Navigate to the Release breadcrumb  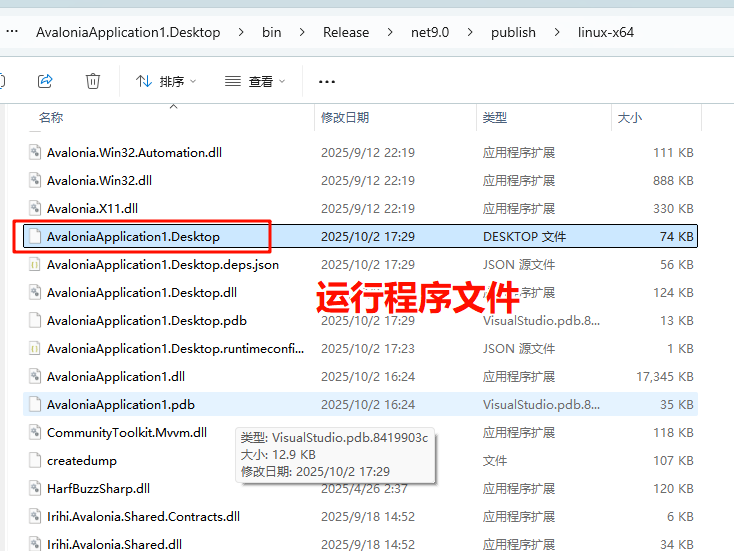click(x=346, y=32)
